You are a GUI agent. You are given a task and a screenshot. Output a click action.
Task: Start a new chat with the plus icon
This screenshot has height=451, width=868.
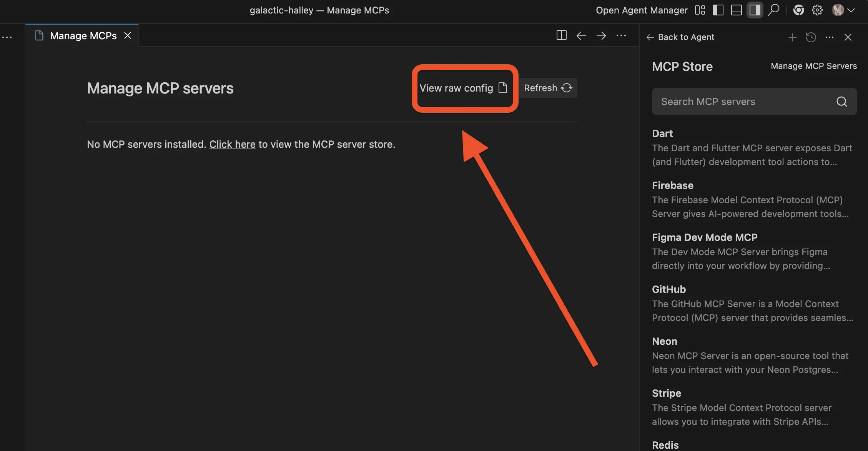click(x=792, y=37)
